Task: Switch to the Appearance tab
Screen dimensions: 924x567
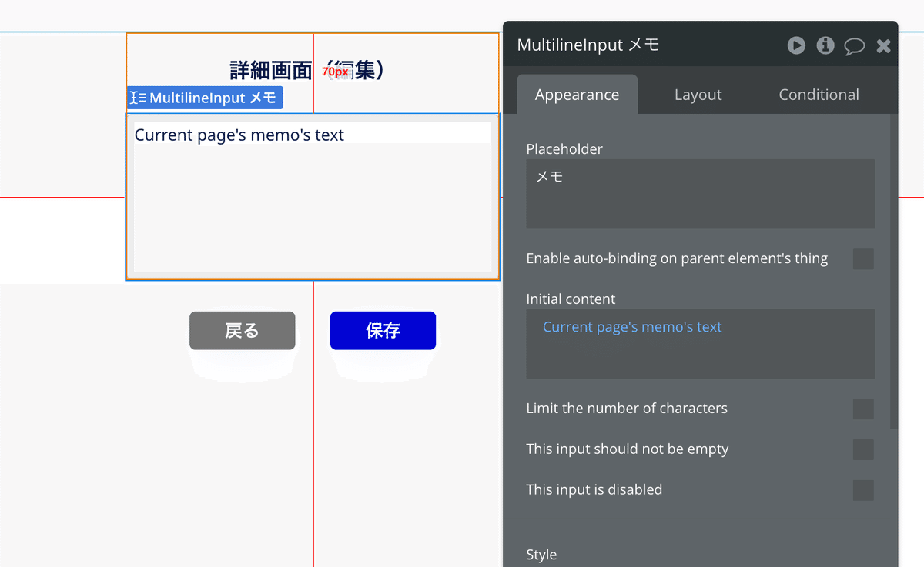Action: click(577, 95)
